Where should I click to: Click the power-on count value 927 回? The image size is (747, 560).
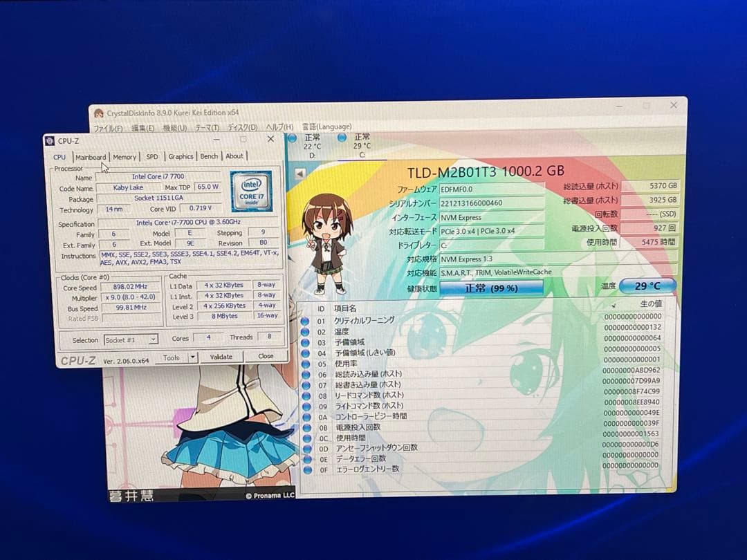649,228
